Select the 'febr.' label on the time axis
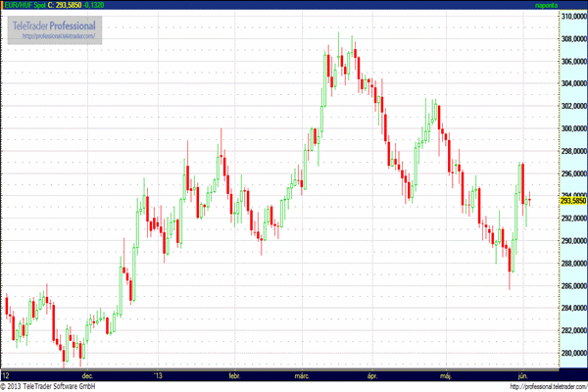588x392 pixels. pos(234,374)
